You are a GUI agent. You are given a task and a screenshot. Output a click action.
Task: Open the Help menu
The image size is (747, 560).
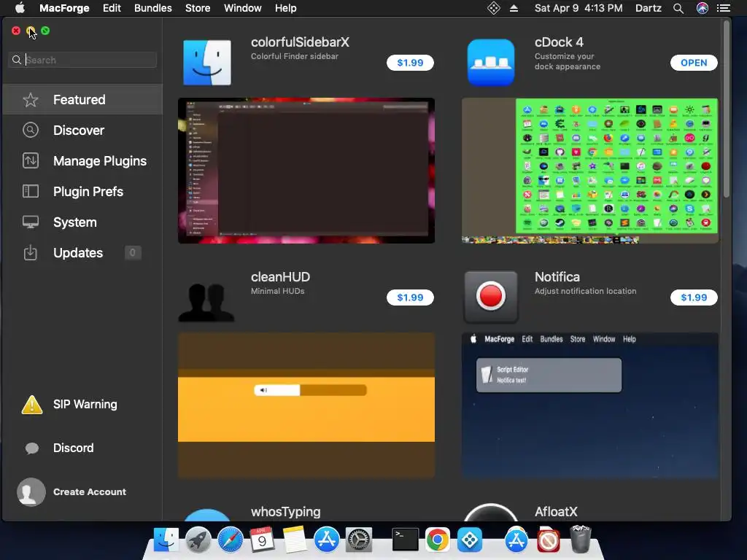(285, 8)
